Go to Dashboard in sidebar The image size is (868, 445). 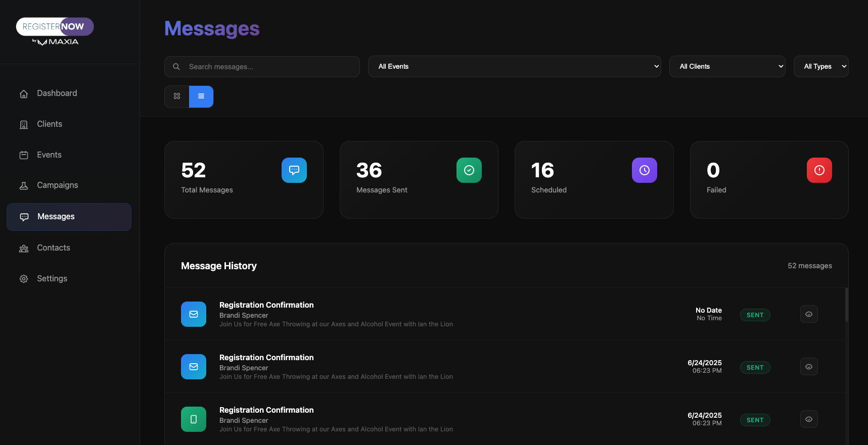pos(57,93)
